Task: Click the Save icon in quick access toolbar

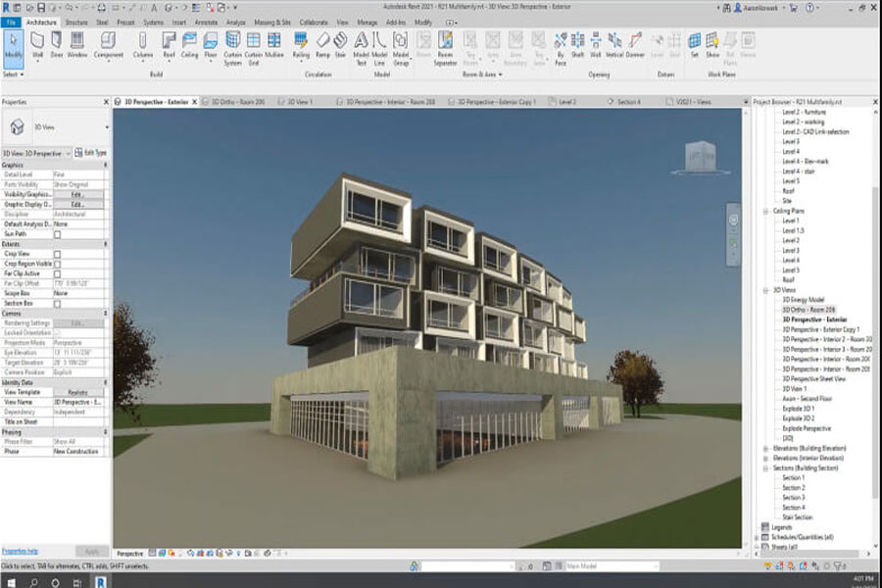Action: [x=41, y=8]
